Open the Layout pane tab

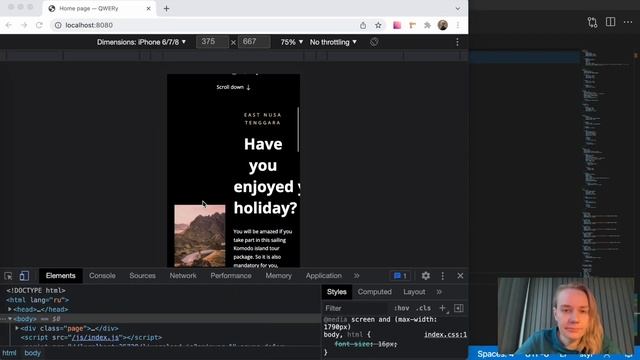click(x=414, y=292)
